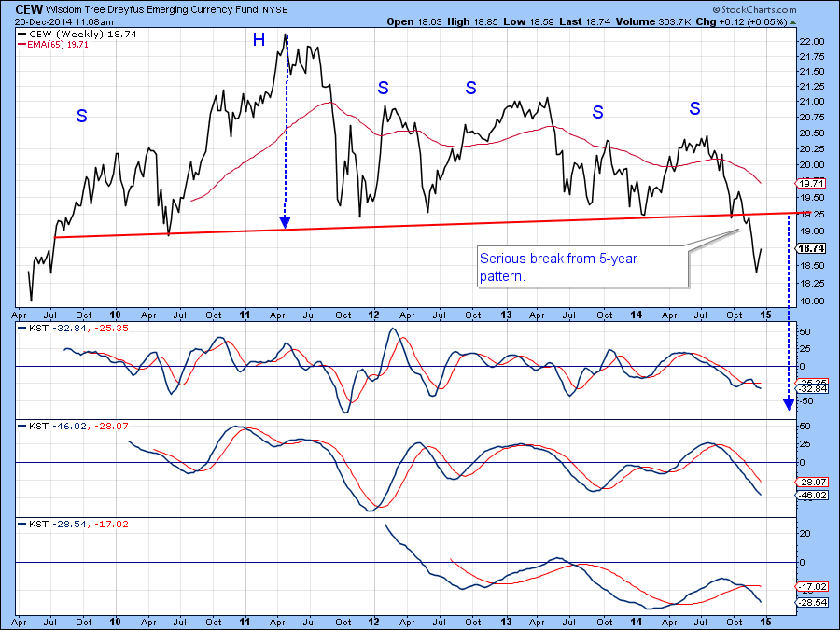The image size is (840, 630).
Task: Click the bold 18.74 last price tag
Action: click(x=811, y=248)
